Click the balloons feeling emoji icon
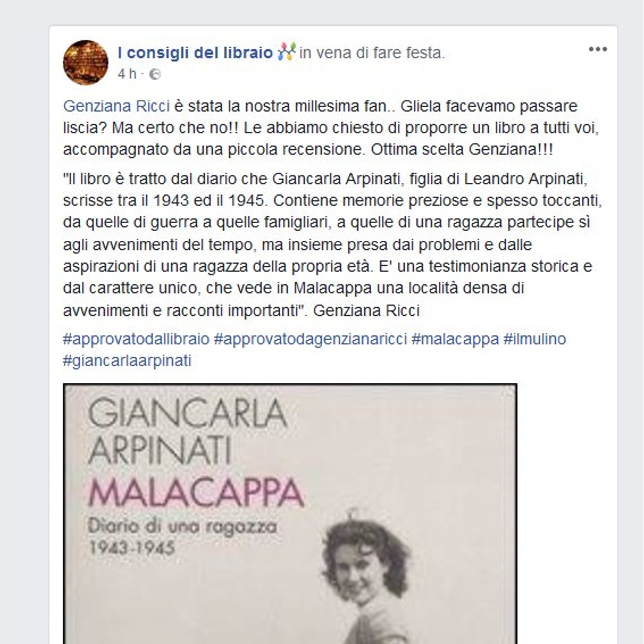The height and width of the screenshot is (644, 644). click(x=287, y=52)
